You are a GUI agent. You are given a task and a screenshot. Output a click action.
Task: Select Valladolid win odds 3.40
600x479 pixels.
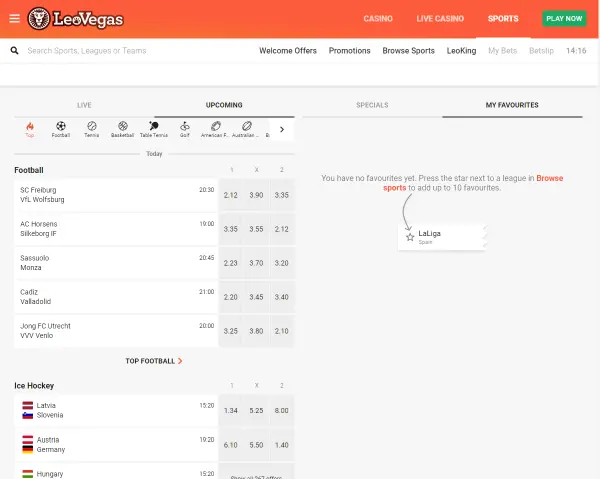click(282, 297)
